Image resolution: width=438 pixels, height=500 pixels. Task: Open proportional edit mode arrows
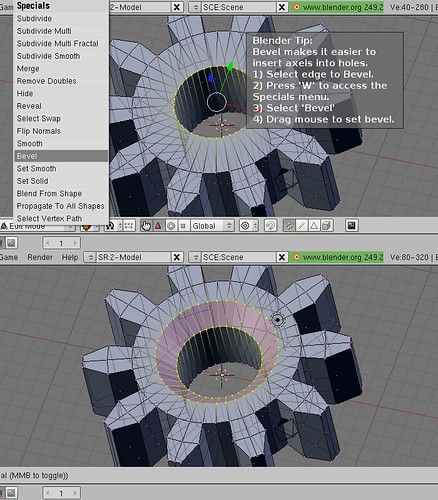pyautogui.click(x=256, y=226)
